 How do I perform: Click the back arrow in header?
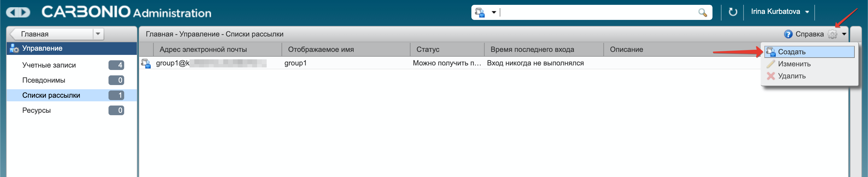12,12
